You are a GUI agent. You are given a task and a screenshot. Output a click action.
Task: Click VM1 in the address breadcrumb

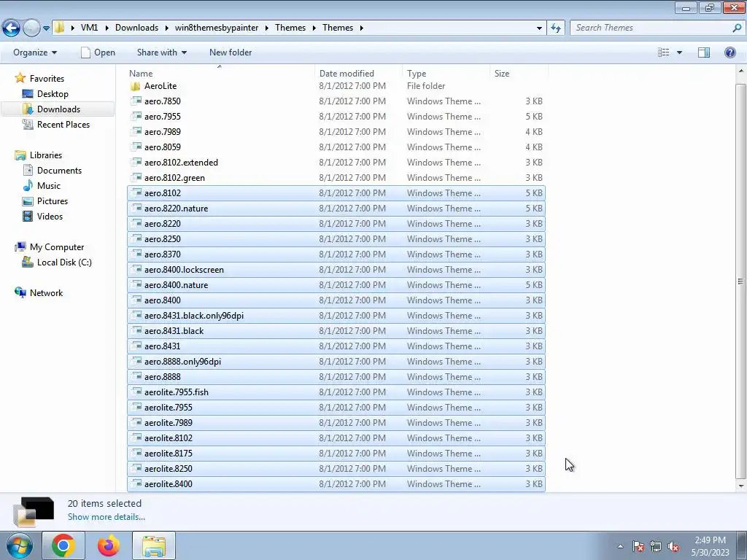pos(89,28)
